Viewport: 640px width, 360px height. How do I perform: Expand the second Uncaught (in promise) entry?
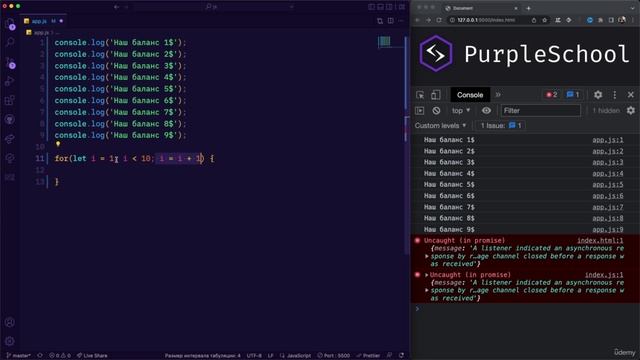427,275
